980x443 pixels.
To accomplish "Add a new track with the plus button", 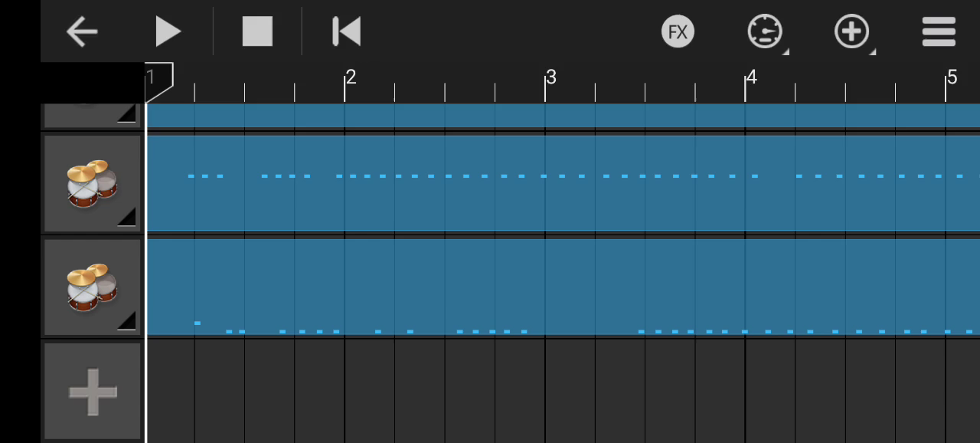I will (x=93, y=392).
